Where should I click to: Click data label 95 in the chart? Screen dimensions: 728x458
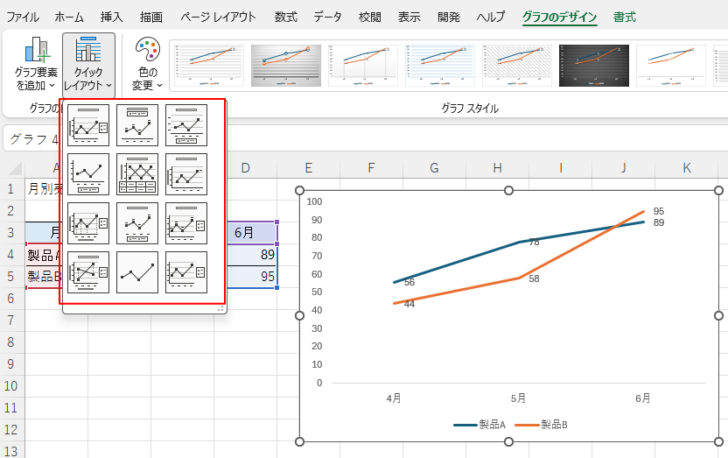pos(658,211)
